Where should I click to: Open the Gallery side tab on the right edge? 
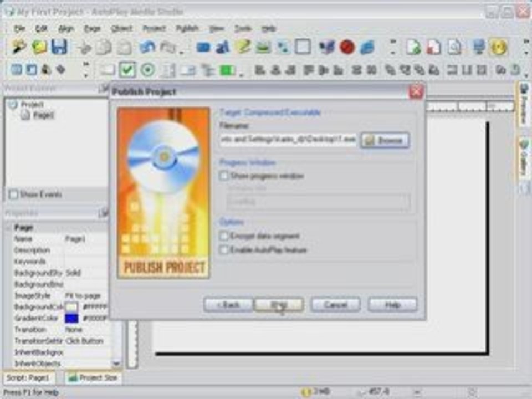click(524, 159)
